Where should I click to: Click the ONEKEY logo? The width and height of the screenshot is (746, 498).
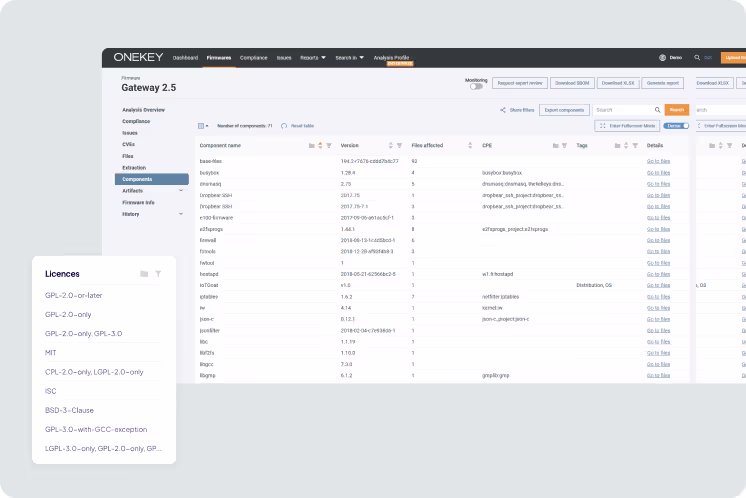139,58
